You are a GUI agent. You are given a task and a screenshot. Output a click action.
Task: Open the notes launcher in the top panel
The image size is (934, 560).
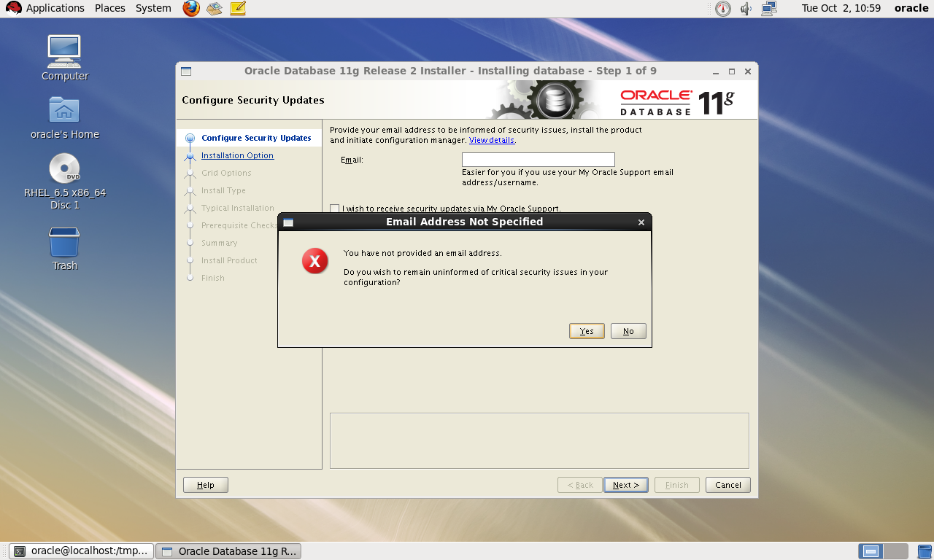[x=238, y=9]
